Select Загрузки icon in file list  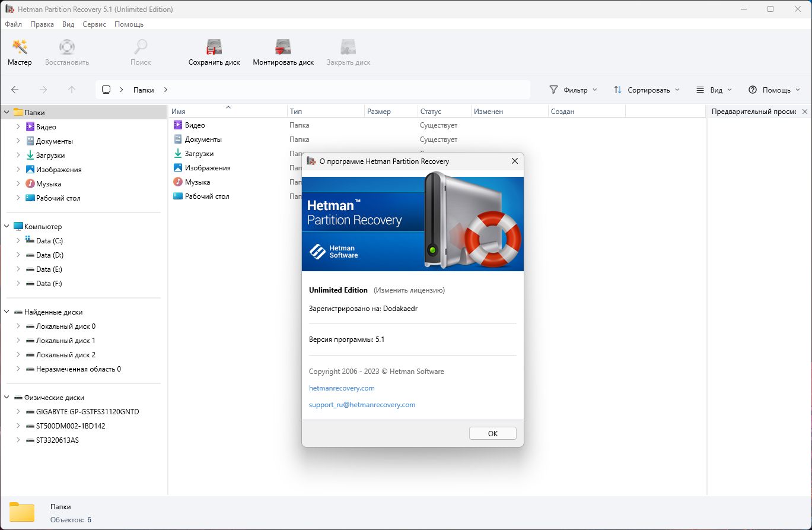tap(178, 154)
